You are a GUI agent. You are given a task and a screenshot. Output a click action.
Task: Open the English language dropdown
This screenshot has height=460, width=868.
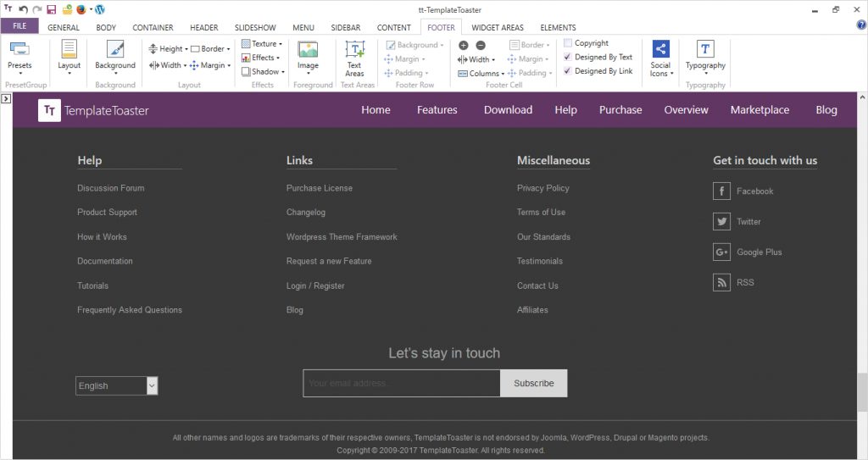(117, 385)
